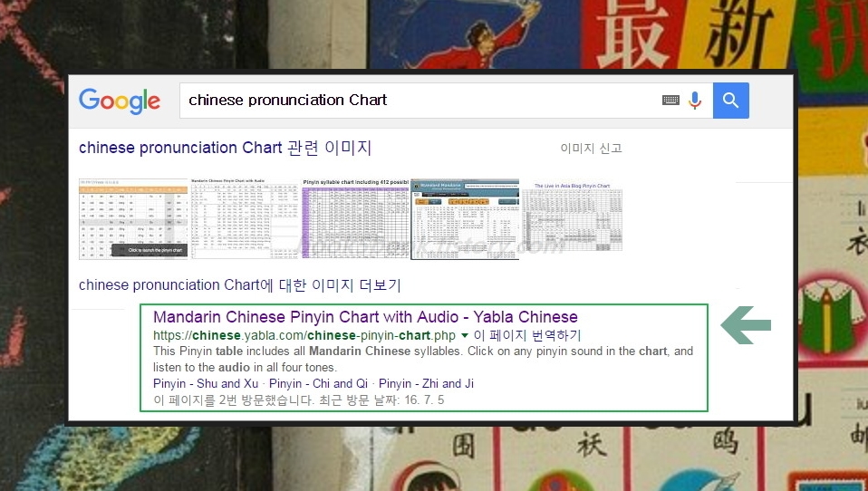This screenshot has width=868, height=491.
Task: Click the Google logo
Action: coord(120,101)
